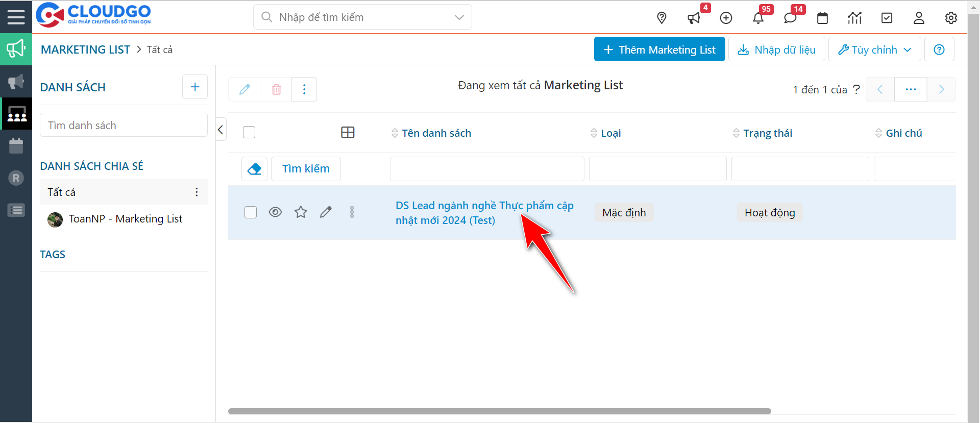Open the column layout grid icon
This screenshot has width=980, height=423.
(x=348, y=133)
